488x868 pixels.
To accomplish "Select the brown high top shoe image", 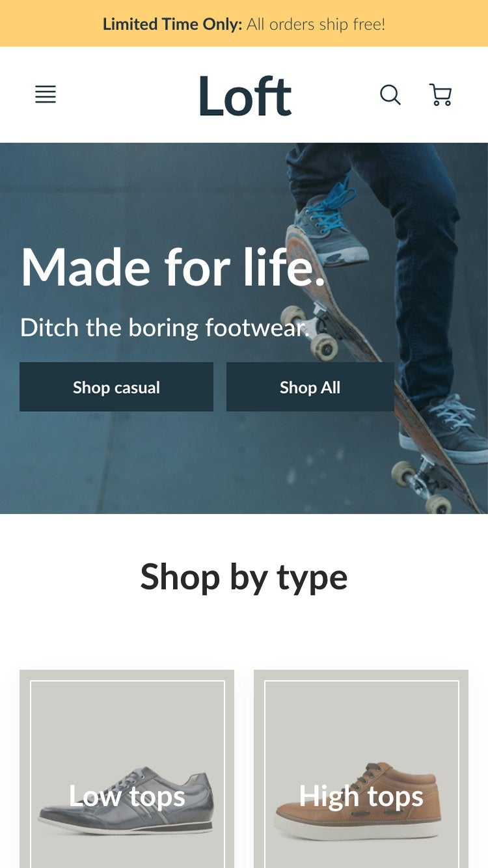I will point(358,802).
